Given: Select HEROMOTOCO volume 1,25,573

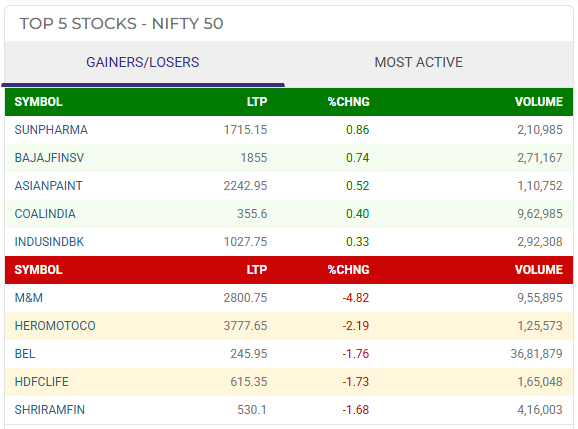Looking at the screenshot, I should pyautogui.click(x=540, y=326).
